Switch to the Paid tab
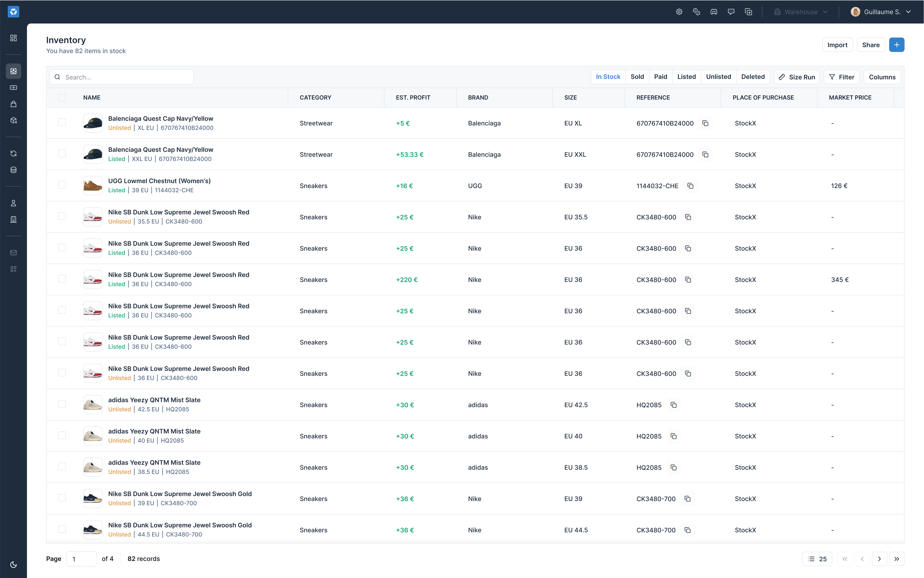Image resolution: width=924 pixels, height=578 pixels. 660,77
